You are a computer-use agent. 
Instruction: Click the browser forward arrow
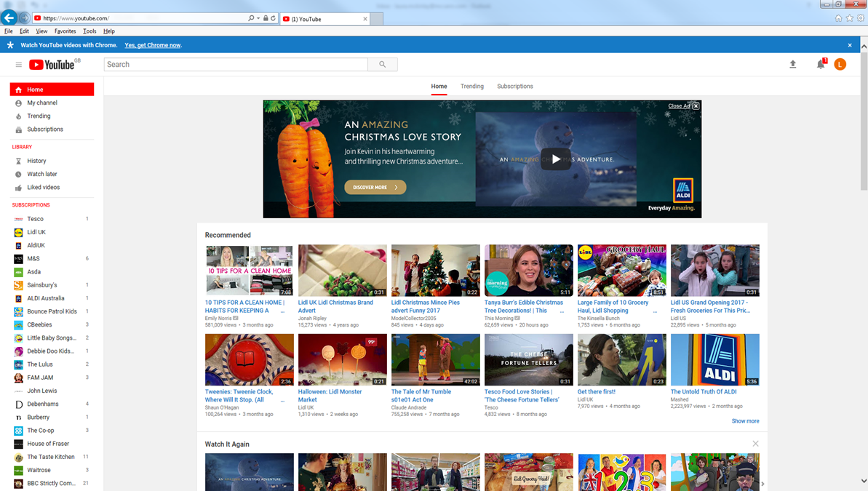click(24, 18)
